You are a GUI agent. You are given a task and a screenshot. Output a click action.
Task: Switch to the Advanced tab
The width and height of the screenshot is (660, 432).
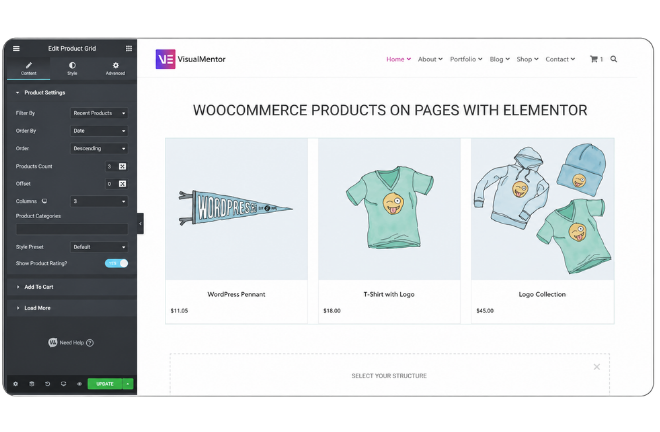pyautogui.click(x=115, y=68)
